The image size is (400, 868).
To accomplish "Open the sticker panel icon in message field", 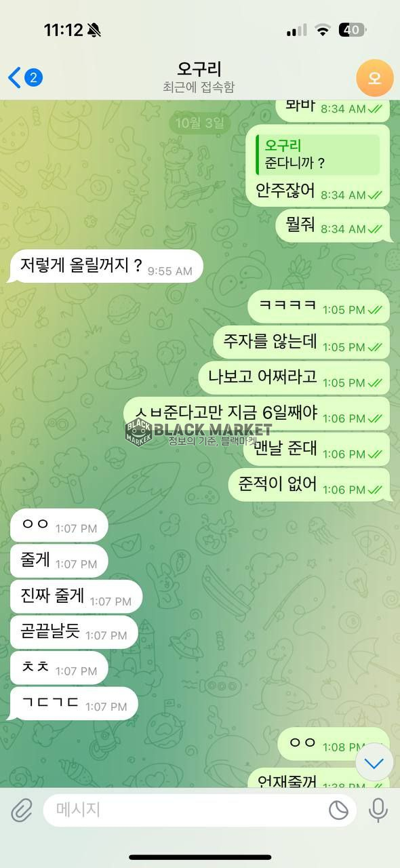I will pos(338,810).
